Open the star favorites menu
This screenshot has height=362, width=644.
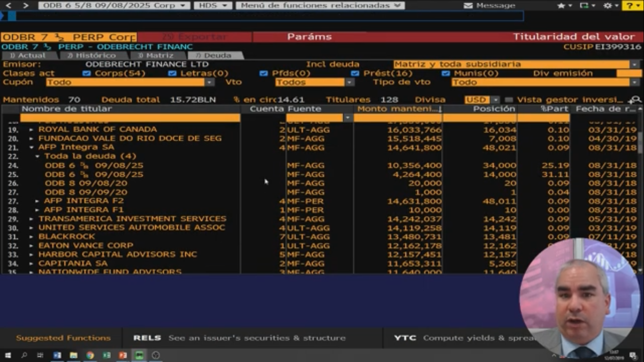(x=564, y=6)
